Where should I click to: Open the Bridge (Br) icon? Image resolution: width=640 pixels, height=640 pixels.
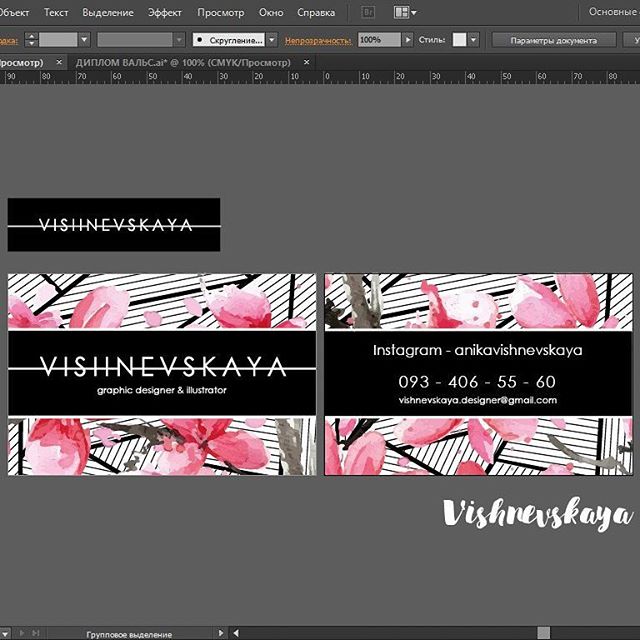(x=368, y=13)
